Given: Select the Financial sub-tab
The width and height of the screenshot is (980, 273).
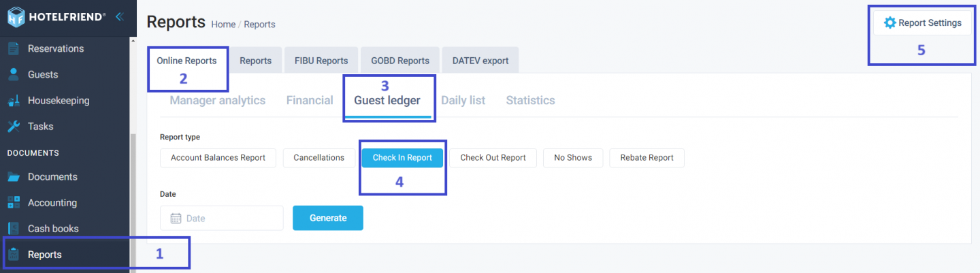Looking at the screenshot, I should pos(310,100).
